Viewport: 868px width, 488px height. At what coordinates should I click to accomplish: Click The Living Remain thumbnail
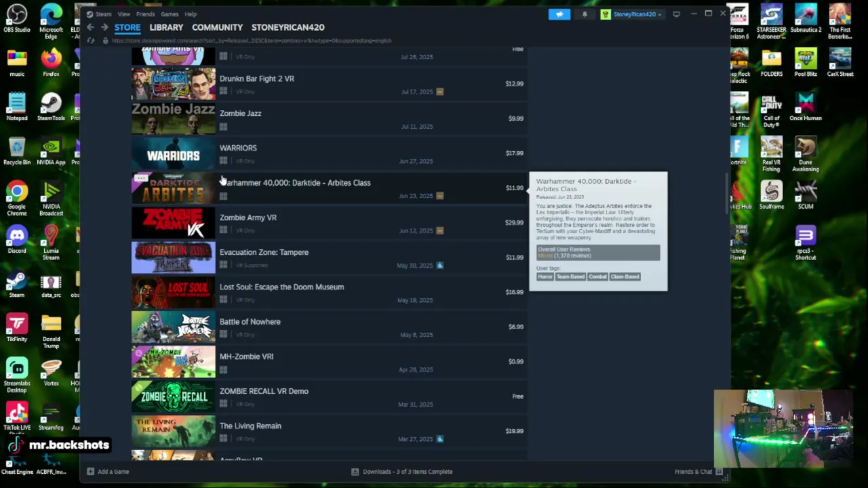[174, 431]
